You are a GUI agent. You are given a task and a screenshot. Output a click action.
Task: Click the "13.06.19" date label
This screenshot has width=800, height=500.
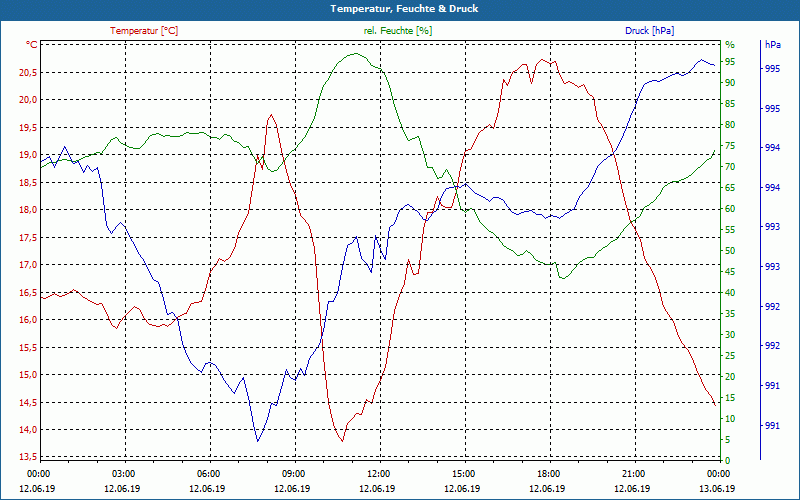(717, 489)
